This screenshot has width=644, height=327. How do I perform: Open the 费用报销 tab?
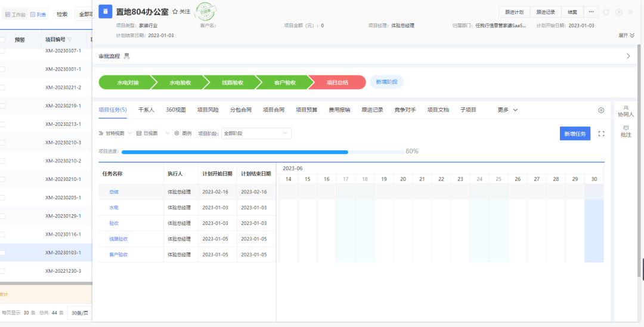pos(339,110)
